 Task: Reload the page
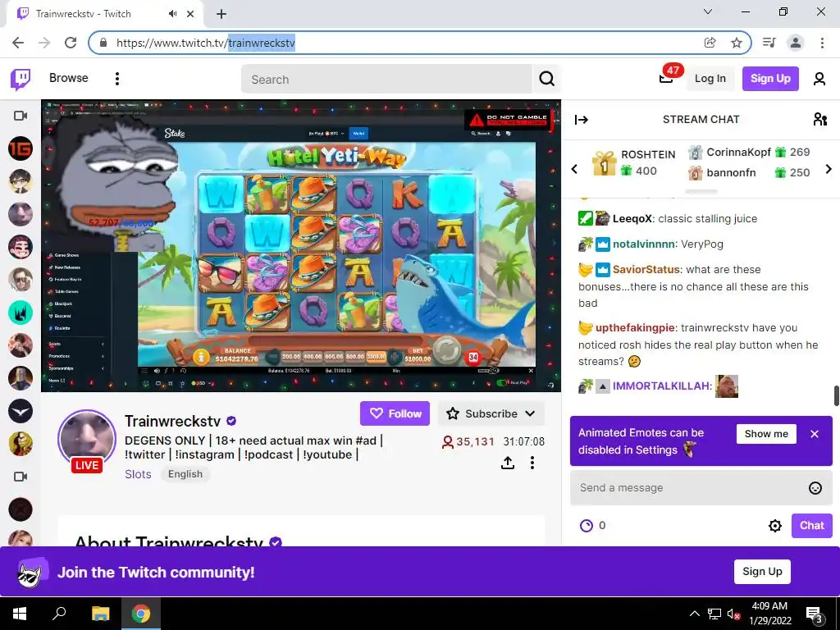(71, 43)
